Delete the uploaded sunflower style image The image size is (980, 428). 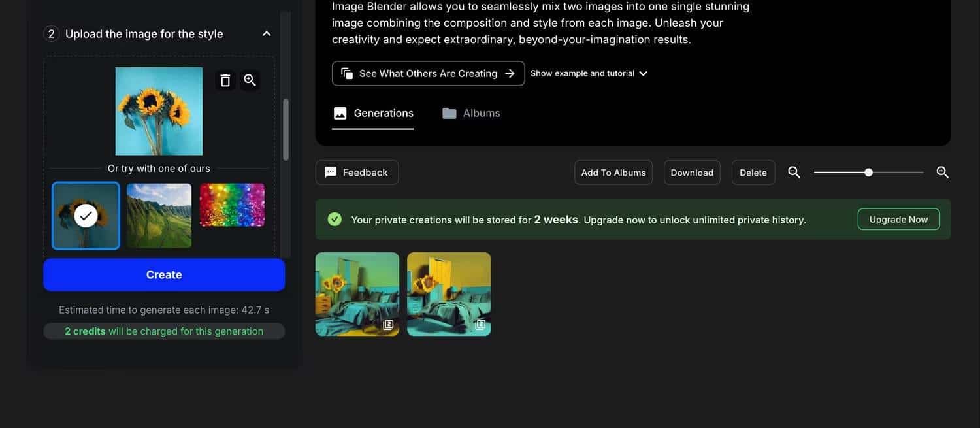tap(225, 80)
